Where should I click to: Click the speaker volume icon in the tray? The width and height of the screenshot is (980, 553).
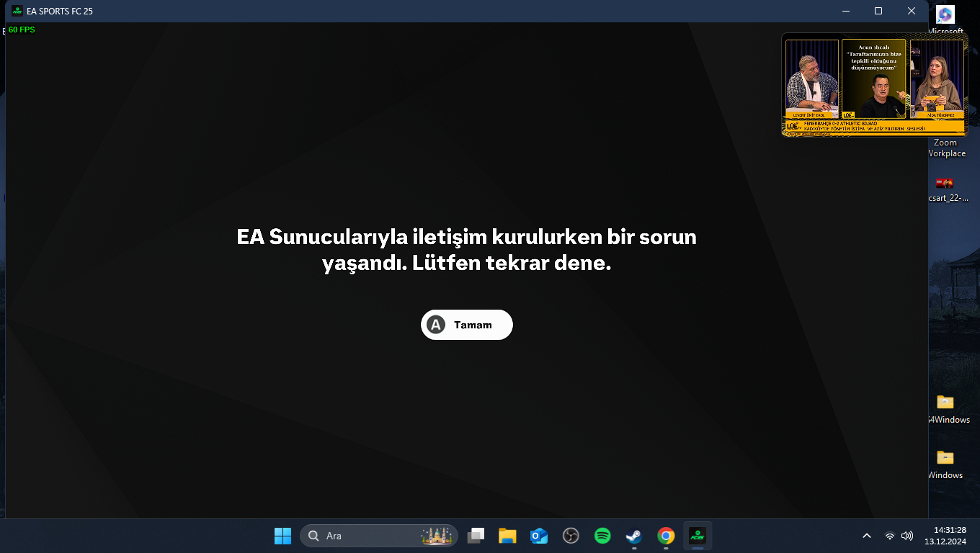coord(907,536)
